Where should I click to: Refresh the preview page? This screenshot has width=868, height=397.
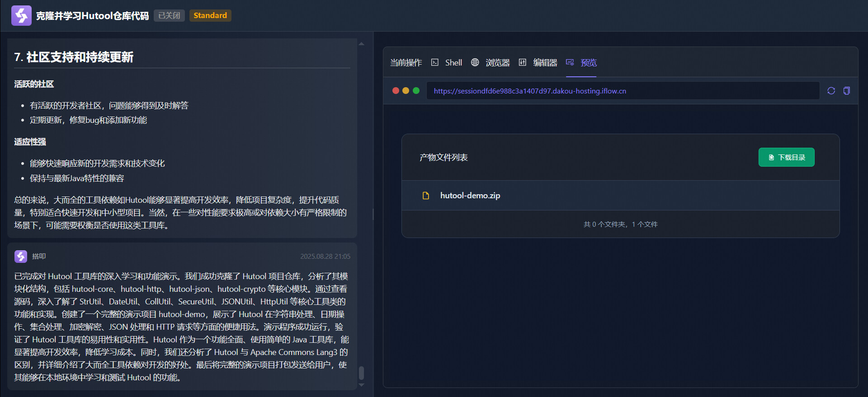point(831,91)
